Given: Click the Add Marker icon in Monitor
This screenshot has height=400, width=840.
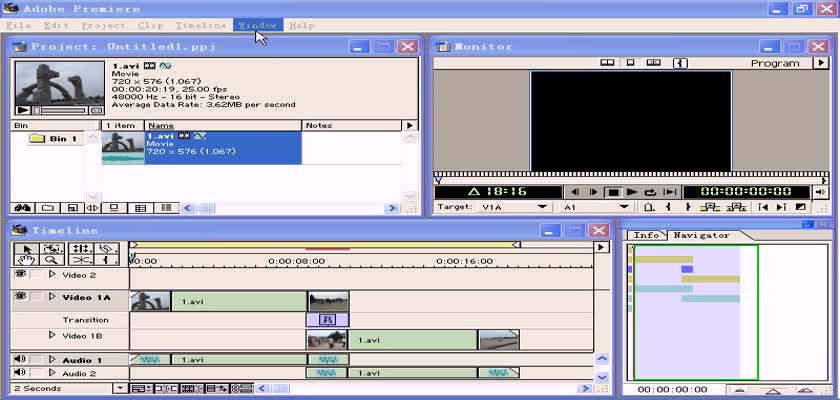Looking at the screenshot, I should point(649,207).
